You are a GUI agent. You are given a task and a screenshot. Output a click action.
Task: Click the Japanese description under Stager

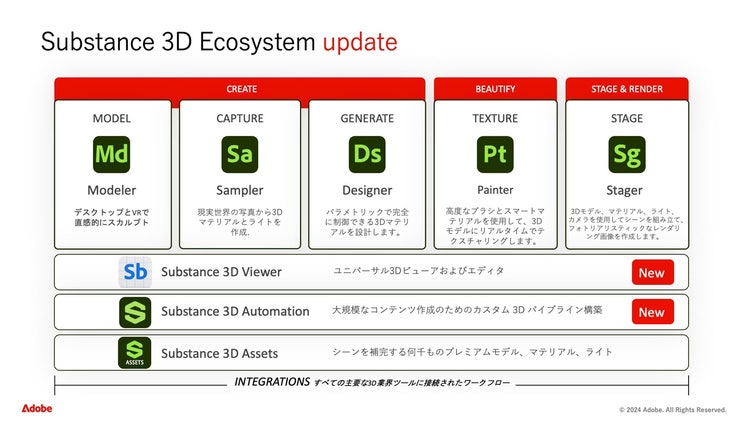(x=627, y=224)
